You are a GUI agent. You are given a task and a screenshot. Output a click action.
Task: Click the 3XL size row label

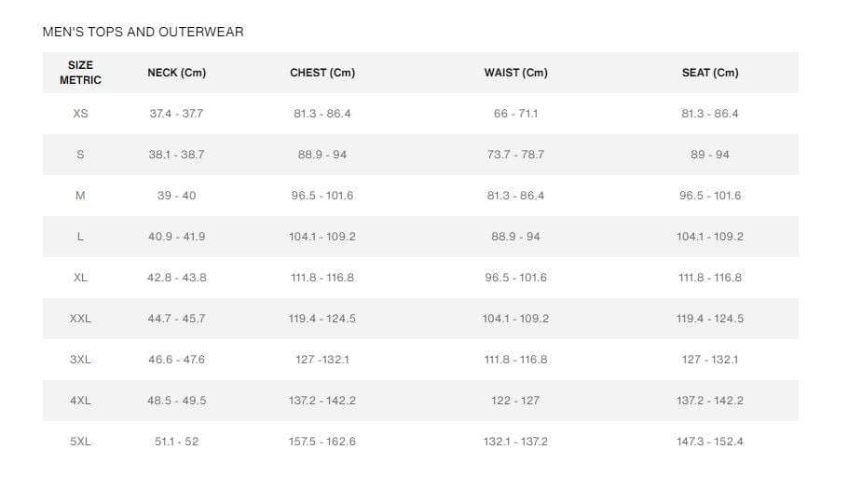(80, 360)
